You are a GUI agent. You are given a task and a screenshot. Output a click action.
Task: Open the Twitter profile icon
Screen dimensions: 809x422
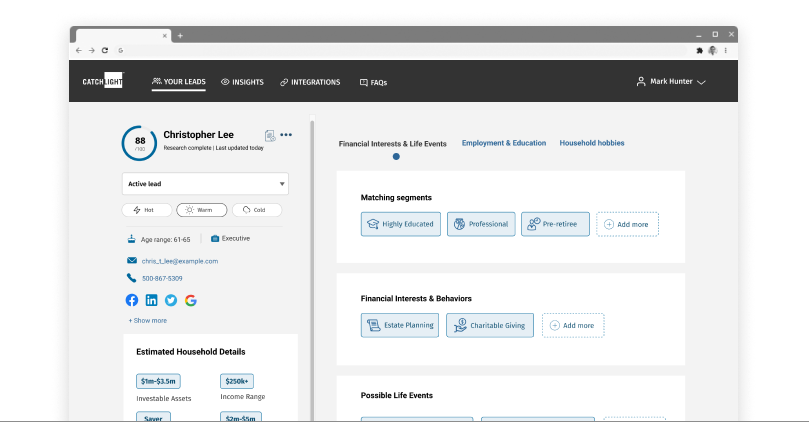coord(171,300)
